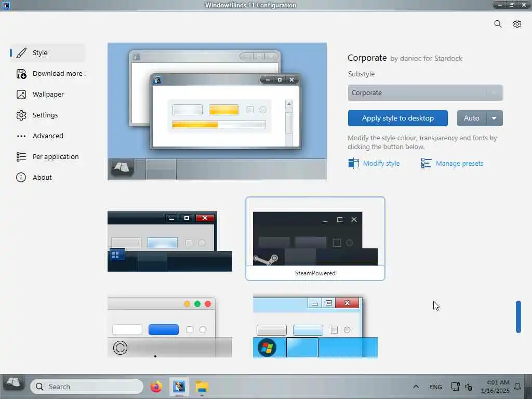Screen dimensions: 532x399
Task: Click the Download more styles disk icon
Action: pos(21,74)
